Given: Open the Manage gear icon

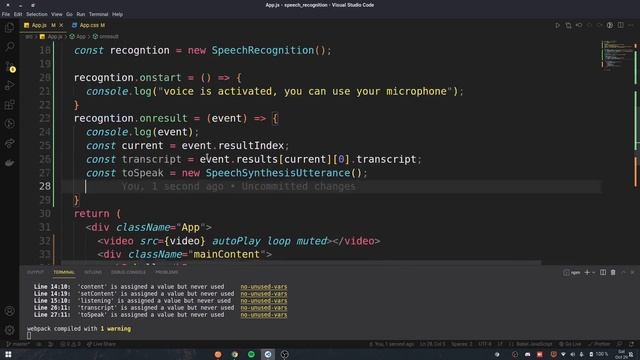Looking at the screenshot, I should point(9,330).
